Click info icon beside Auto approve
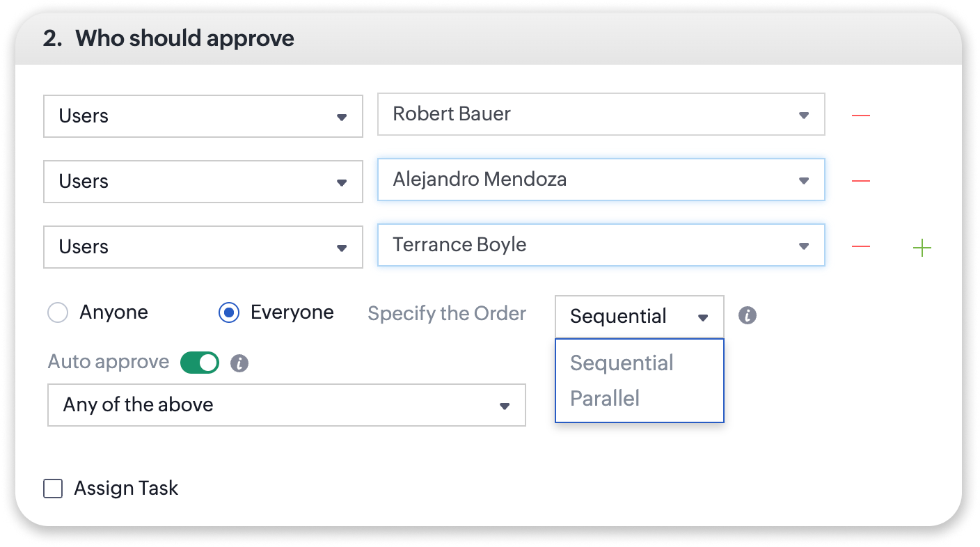This screenshot has height=547, width=980. 239,363
